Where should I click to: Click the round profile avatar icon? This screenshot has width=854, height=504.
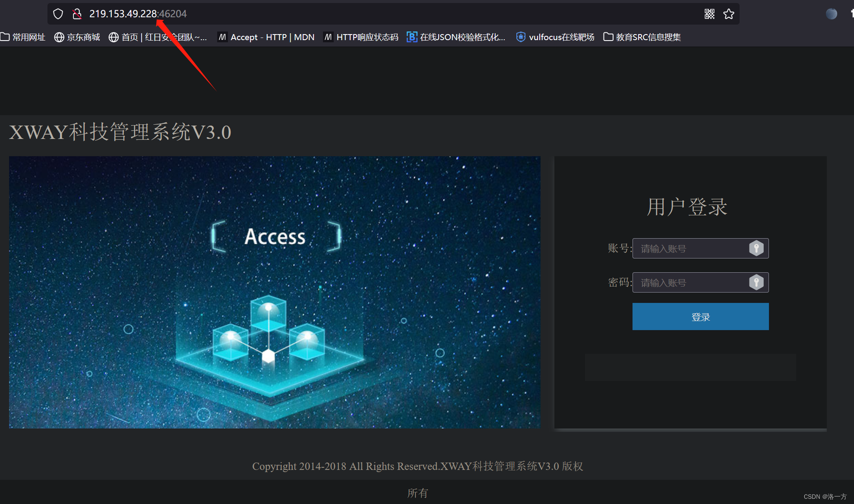click(x=831, y=14)
